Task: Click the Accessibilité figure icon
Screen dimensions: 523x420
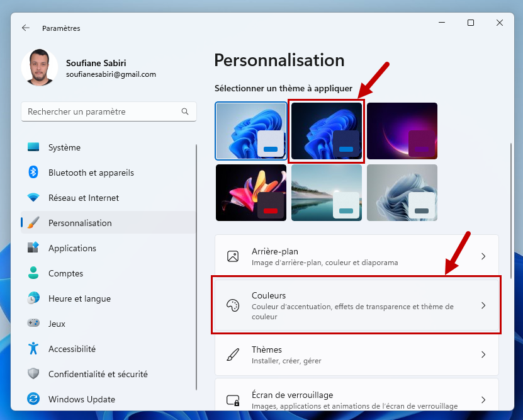Action: [33, 348]
